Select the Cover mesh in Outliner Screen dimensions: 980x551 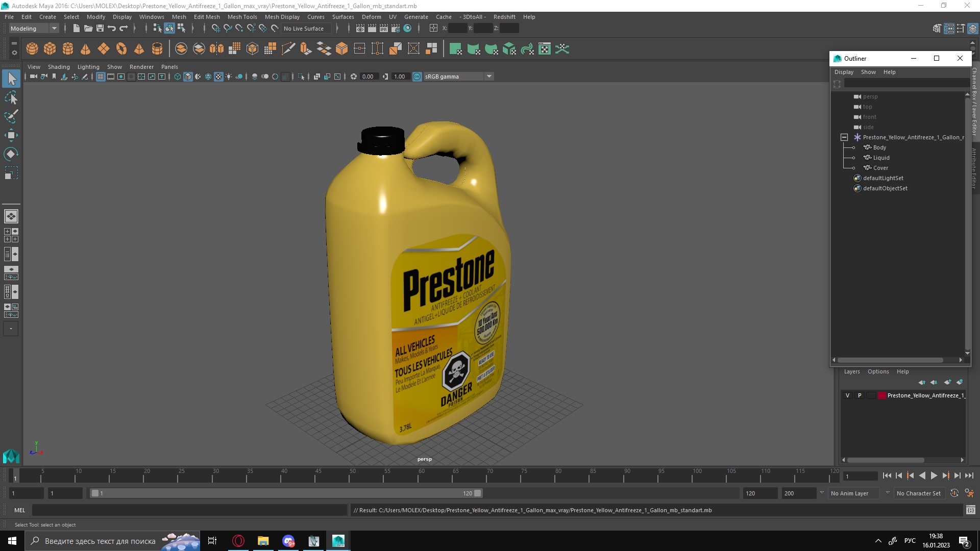pyautogui.click(x=880, y=168)
